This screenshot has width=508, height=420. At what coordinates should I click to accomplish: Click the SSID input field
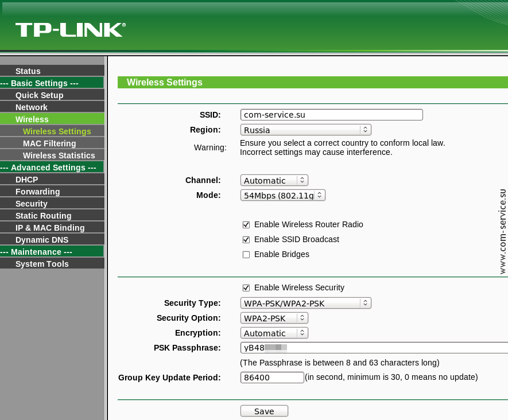[331, 115]
